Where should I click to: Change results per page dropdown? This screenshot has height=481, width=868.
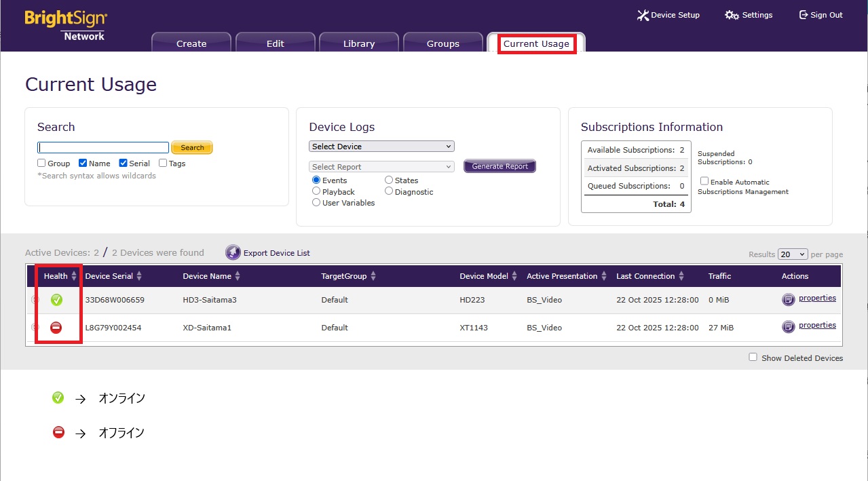coord(792,254)
